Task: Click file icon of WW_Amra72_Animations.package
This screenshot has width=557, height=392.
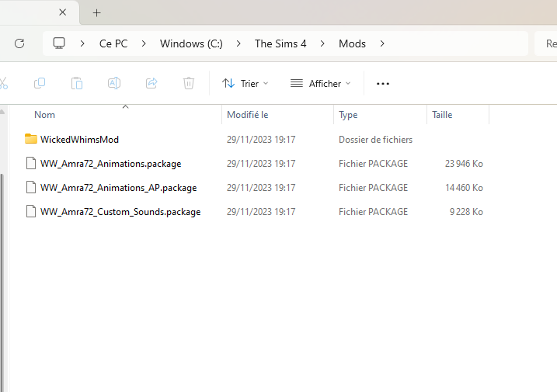Action: pyautogui.click(x=31, y=163)
